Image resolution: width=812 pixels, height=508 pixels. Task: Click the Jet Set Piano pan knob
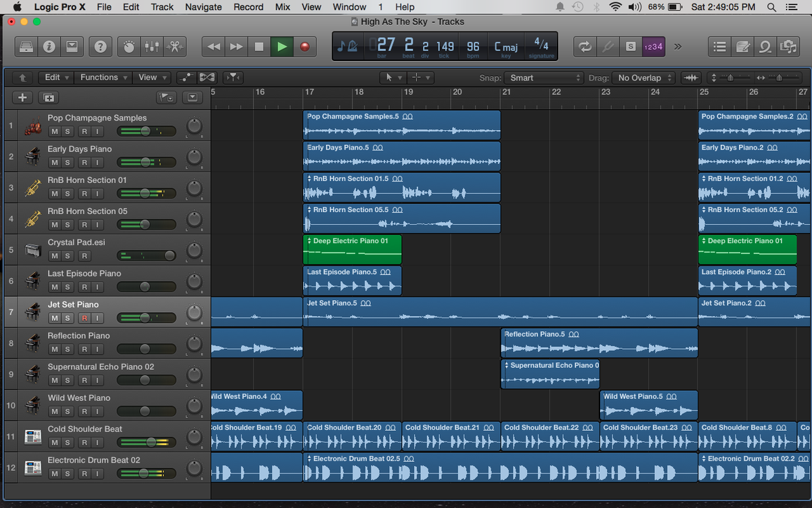194,313
